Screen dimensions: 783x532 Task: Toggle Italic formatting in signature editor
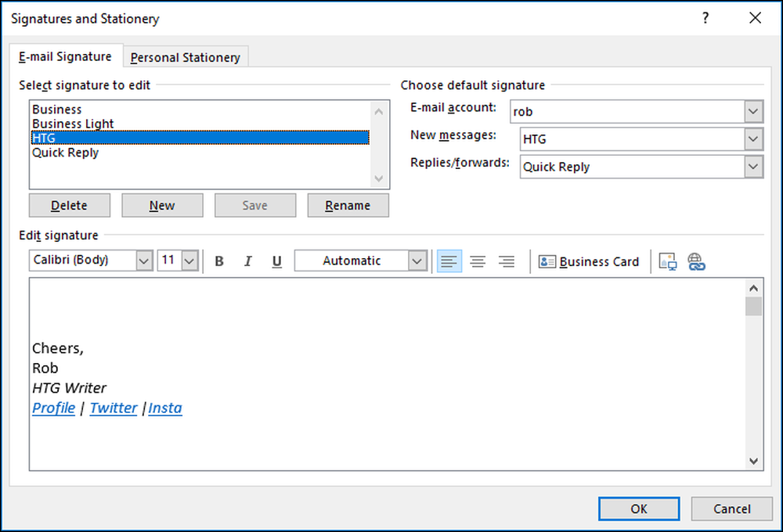coord(247,261)
